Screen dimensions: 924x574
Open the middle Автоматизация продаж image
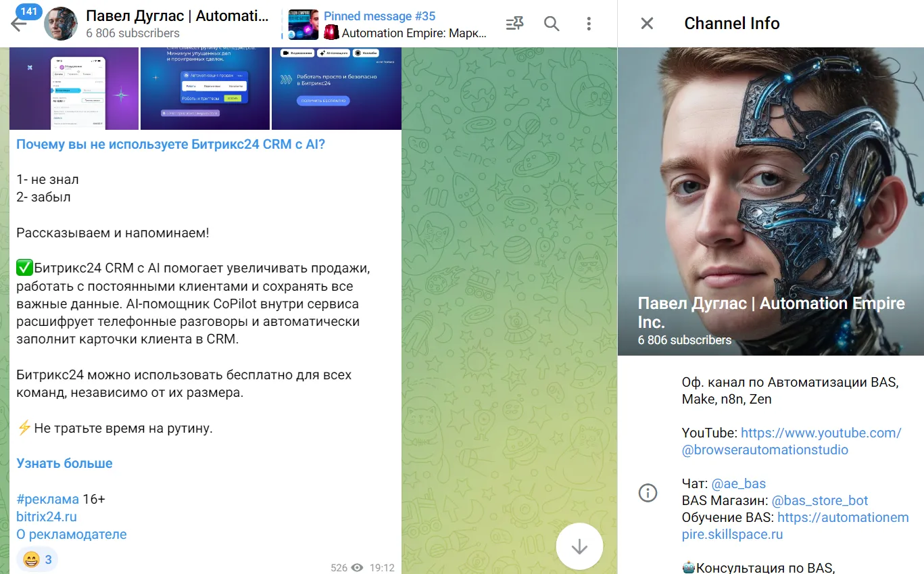click(205, 88)
